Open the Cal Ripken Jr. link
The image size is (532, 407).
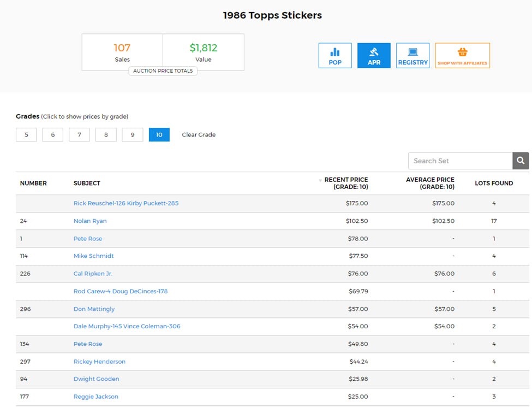pyautogui.click(x=93, y=274)
